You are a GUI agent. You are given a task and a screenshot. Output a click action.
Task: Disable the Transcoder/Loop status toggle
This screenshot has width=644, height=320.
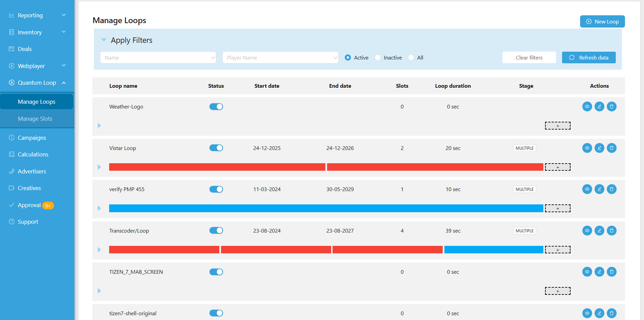coord(216,231)
